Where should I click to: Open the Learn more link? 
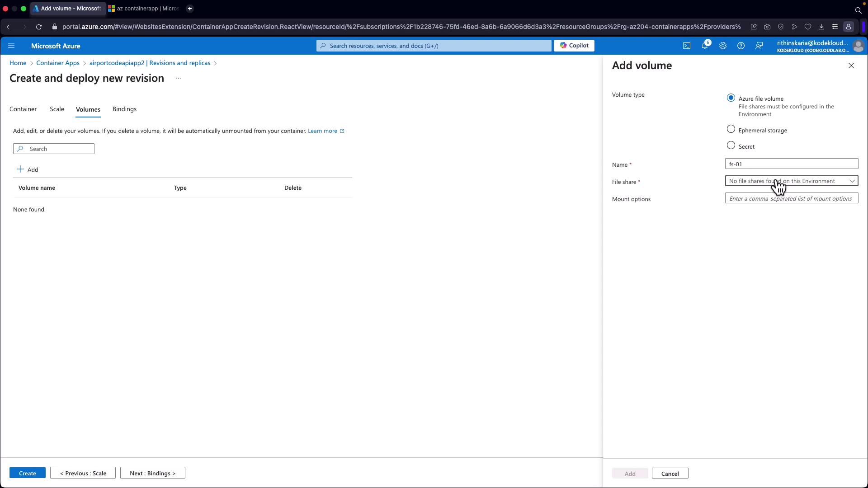[x=322, y=131]
